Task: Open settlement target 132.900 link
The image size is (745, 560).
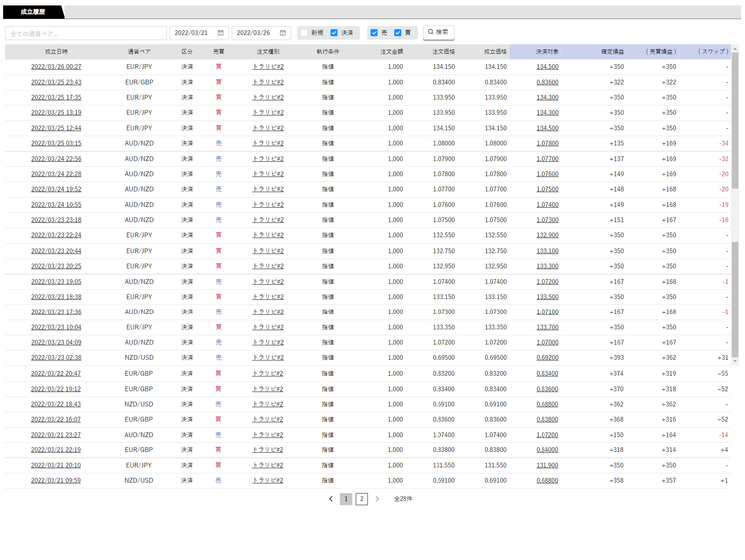Action: tap(547, 235)
